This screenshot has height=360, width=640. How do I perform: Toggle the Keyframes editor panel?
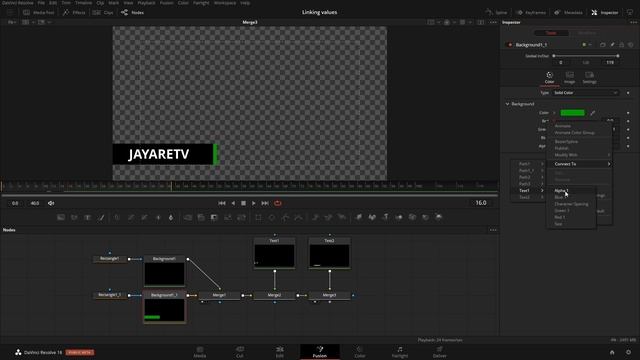click(531, 13)
